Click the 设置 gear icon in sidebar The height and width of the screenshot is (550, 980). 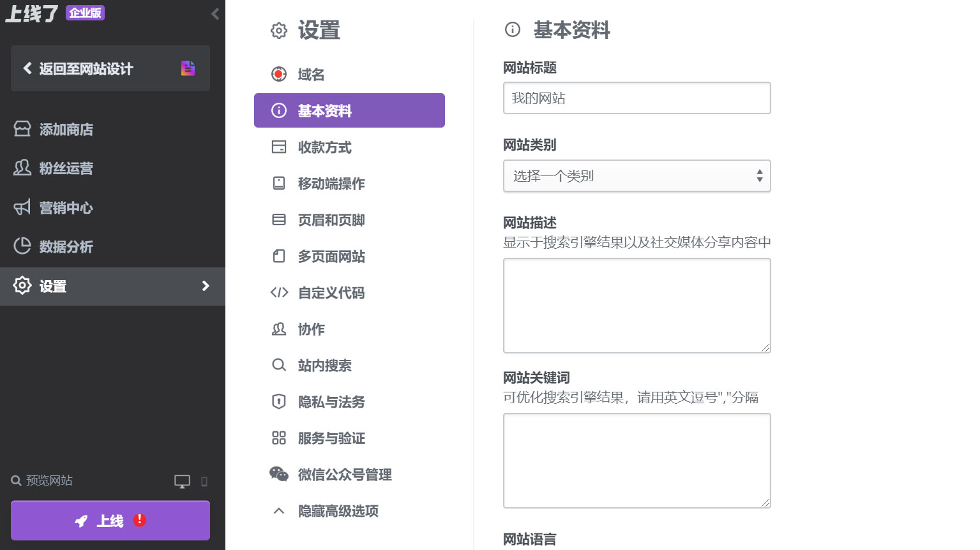click(22, 286)
